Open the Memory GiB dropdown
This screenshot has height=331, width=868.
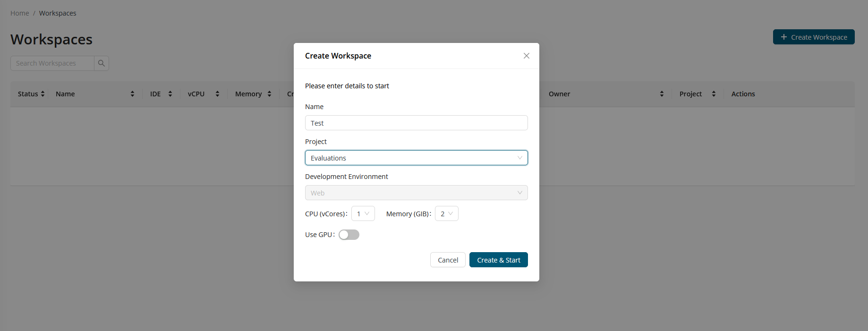click(447, 213)
